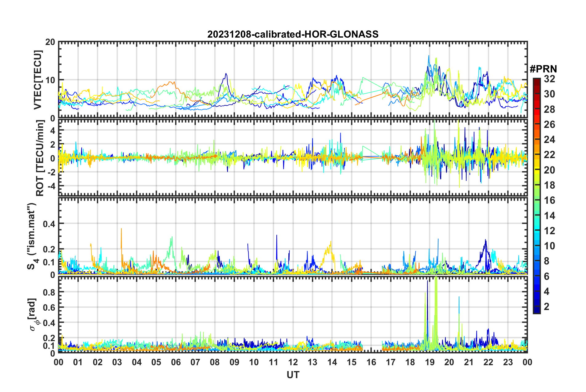Image resolution: width=586 pixels, height=392 pixels.
Task: Click PRN colorbar tick label "26"
Action: [549, 125]
